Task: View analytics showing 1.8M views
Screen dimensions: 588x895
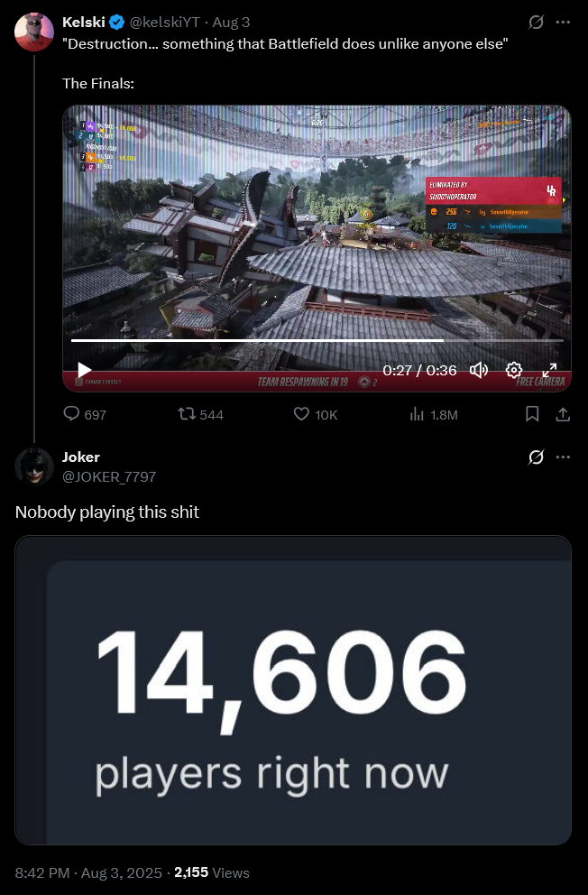Action: click(x=434, y=414)
